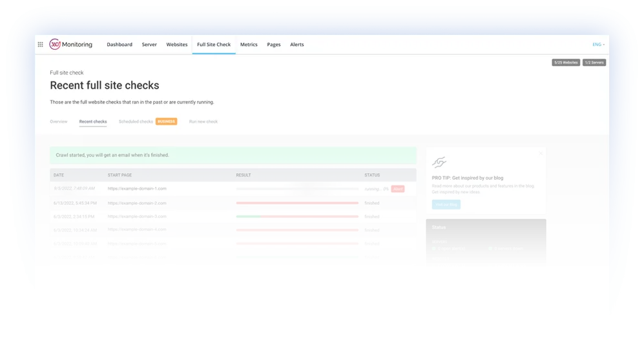Open the Metrics menu item

[x=249, y=45]
